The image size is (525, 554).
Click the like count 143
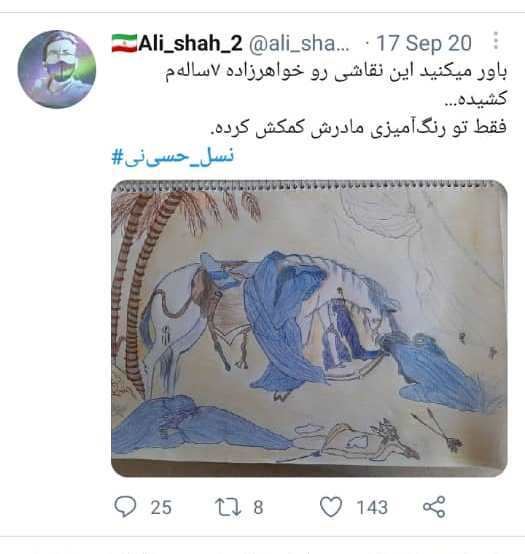point(372,507)
